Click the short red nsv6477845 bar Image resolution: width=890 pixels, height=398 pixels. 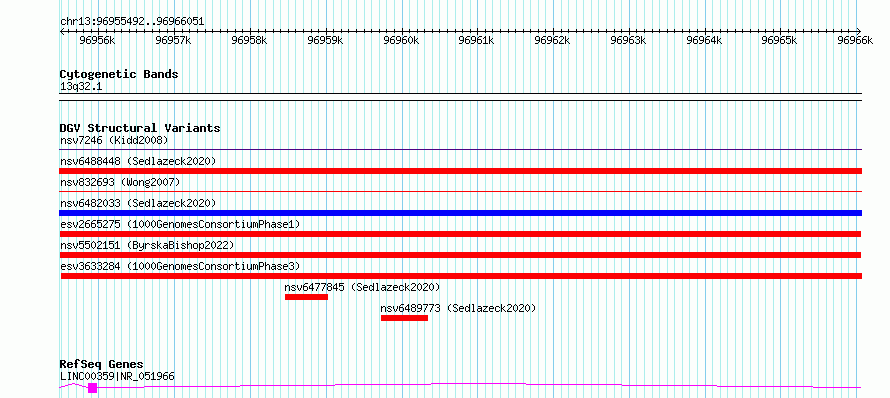(307, 297)
